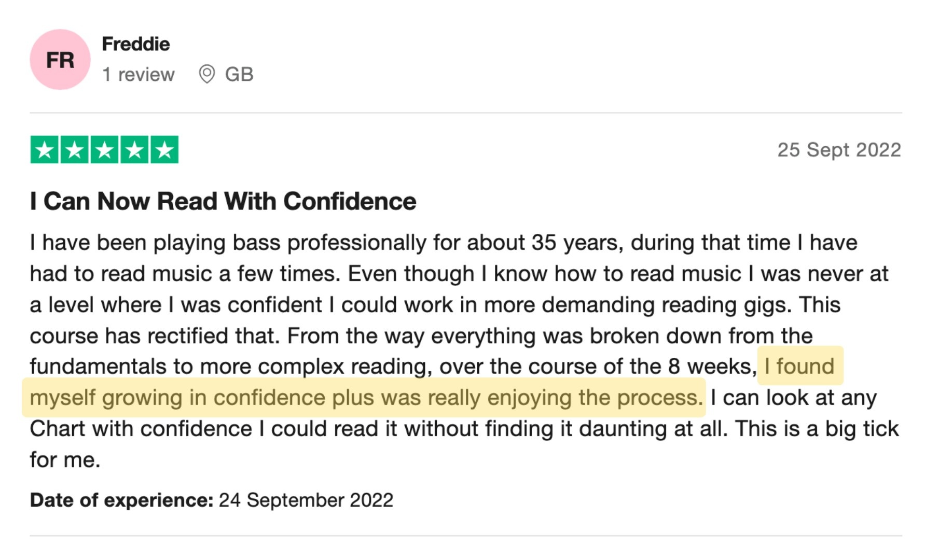Click the 25 Sept 2022 review date
925x560 pixels.
(839, 150)
